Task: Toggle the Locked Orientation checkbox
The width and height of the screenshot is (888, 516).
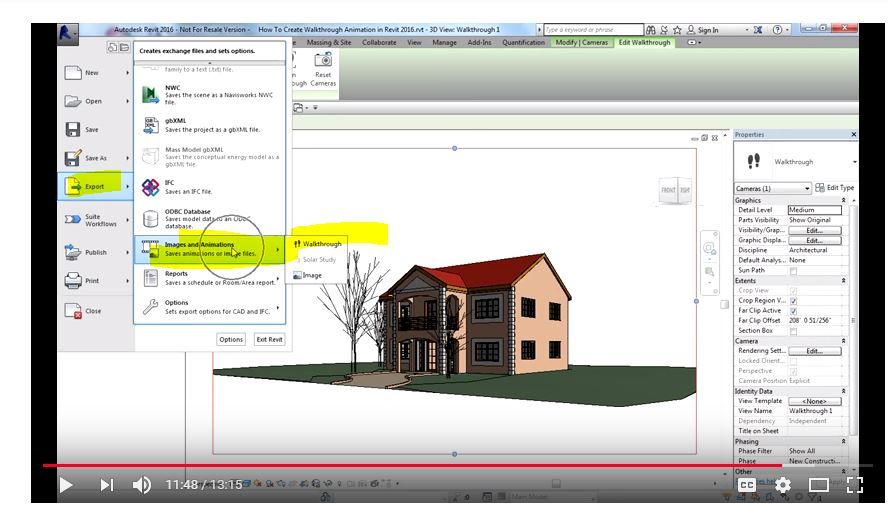Action: click(x=793, y=361)
